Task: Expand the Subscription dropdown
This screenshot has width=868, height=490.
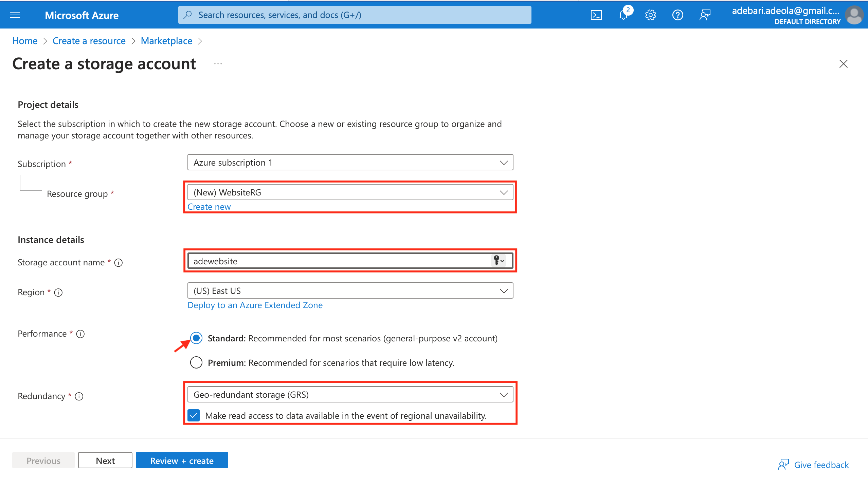Action: pos(350,163)
